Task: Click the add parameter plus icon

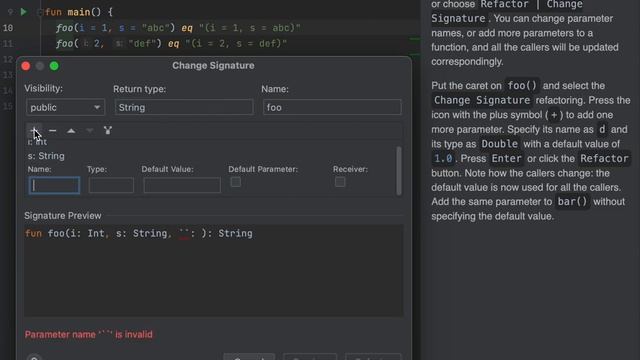Action: (35, 131)
